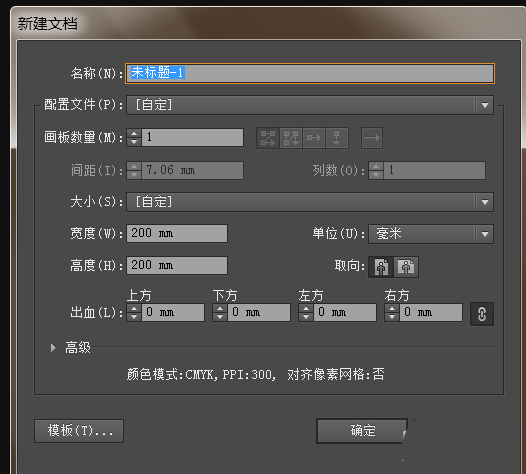Open the 配置文件 profile dropdown

pos(310,105)
